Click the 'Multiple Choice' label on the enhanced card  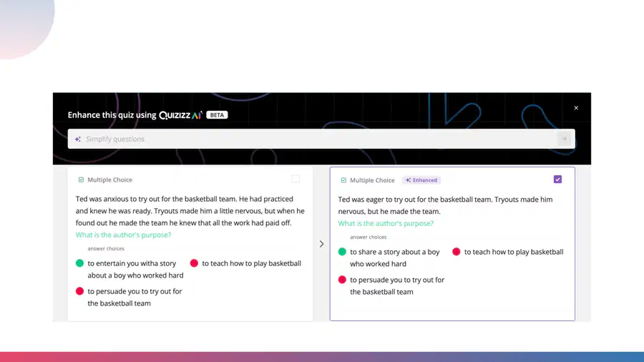pyautogui.click(x=372, y=180)
